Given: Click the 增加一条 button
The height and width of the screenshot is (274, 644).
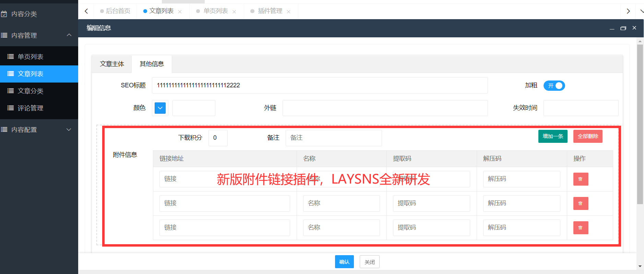Looking at the screenshot, I should tap(553, 136).
